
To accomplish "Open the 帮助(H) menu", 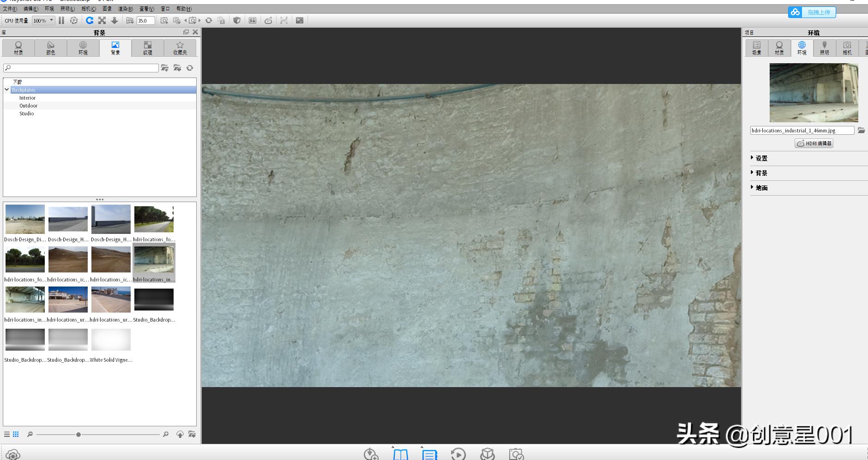I will pos(184,9).
